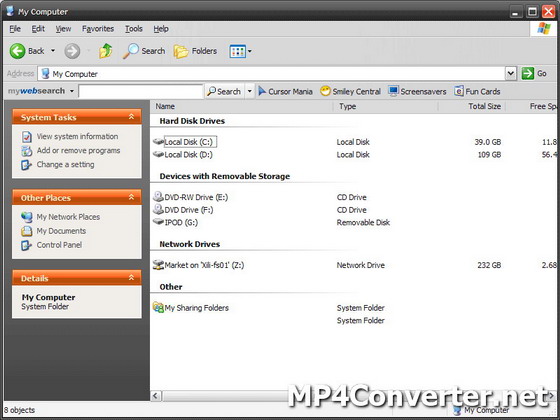Collapse the Other Places panel
The width and height of the screenshot is (560, 420).
(x=131, y=197)
